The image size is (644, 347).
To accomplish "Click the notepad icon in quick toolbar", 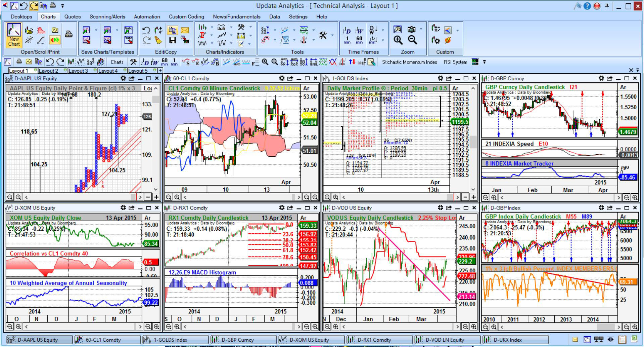I will point(371,62).
